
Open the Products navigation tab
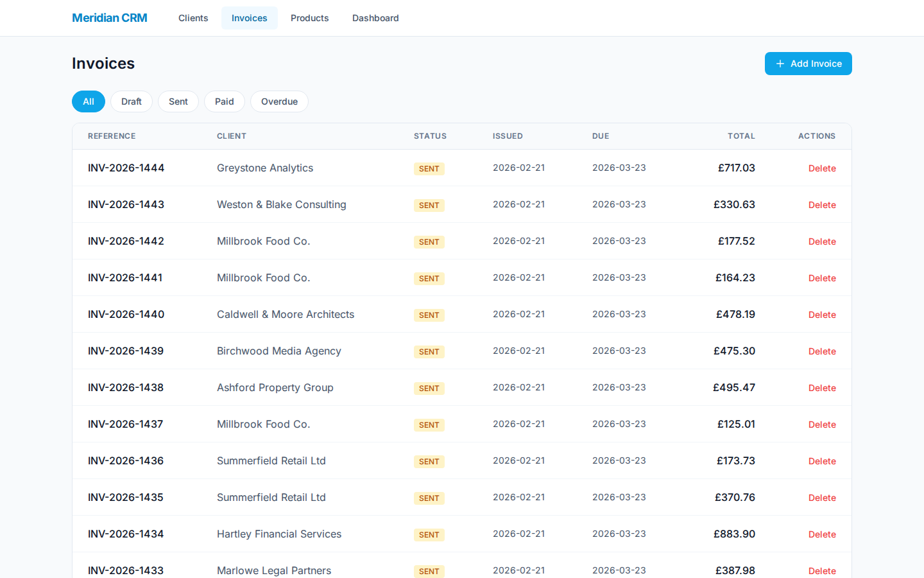[310, 18]
